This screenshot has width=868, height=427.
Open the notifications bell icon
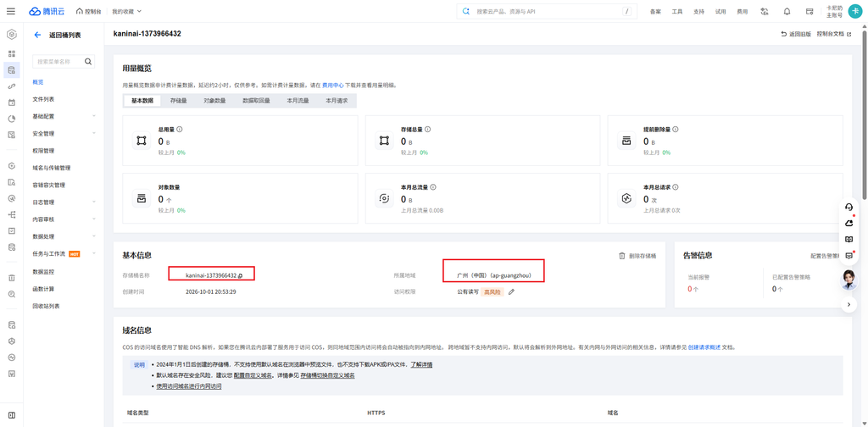tap(787, 11)
